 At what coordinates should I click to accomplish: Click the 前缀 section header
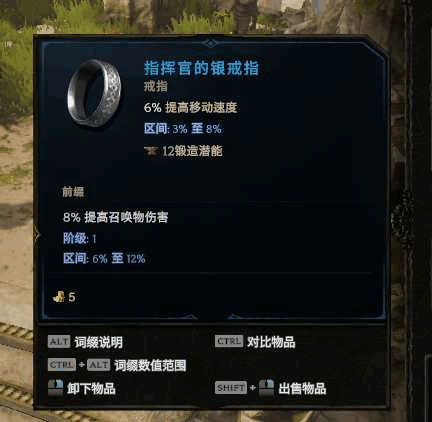(x=73, y=192)
